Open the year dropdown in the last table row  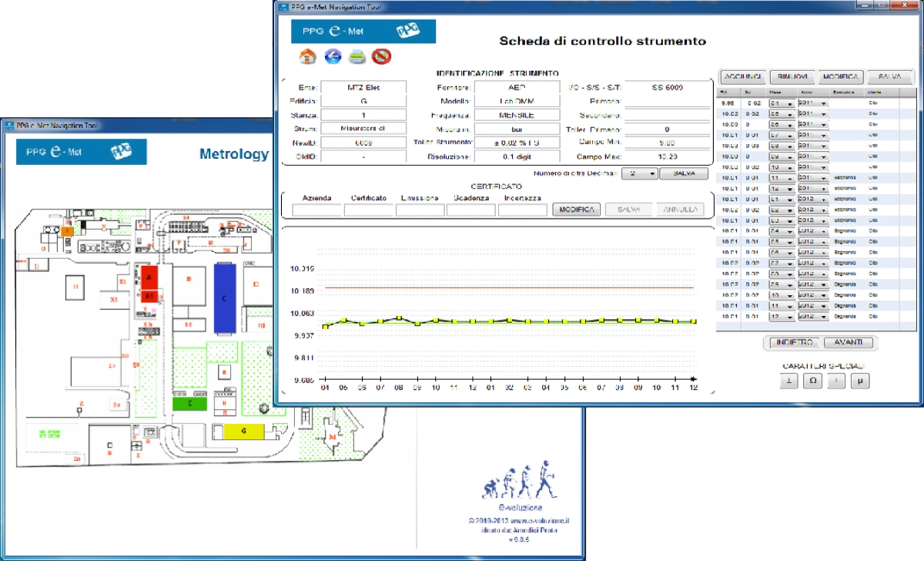click(812, 317)
